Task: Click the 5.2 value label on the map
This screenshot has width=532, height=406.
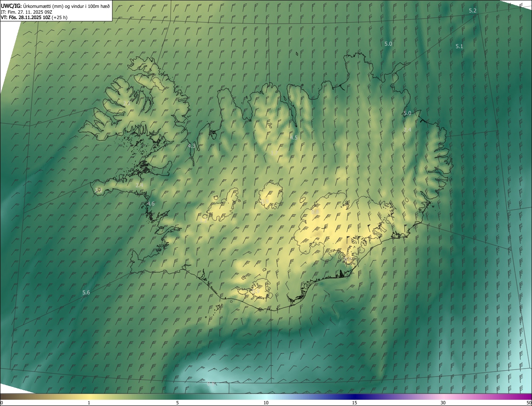Action: tap(473, 10)
